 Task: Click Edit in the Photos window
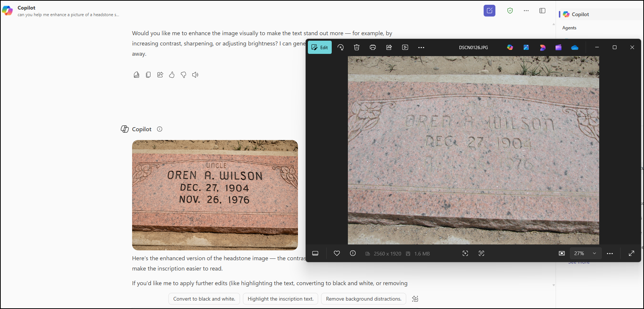pos(320,47)
